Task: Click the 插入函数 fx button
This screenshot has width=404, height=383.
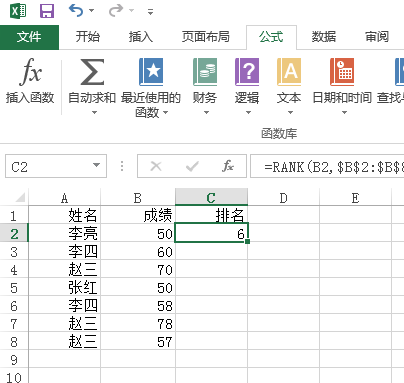Action: 30,81
